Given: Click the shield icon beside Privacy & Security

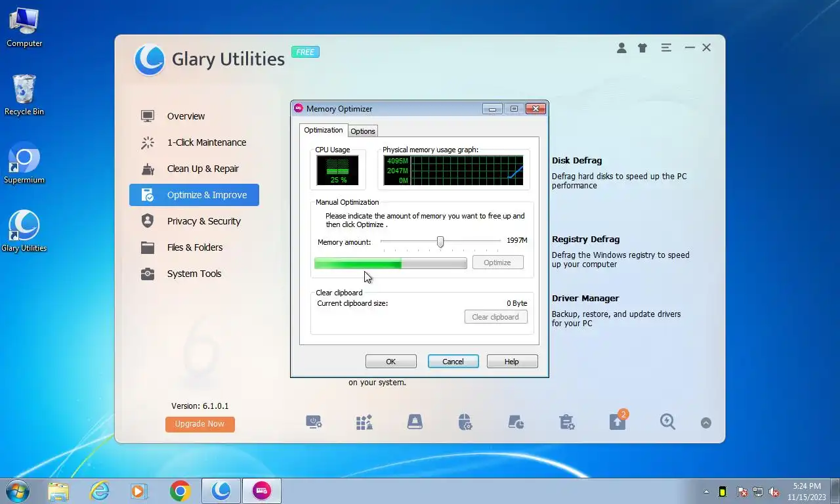Looking at the screenshot, I should [x=148, y=221].
